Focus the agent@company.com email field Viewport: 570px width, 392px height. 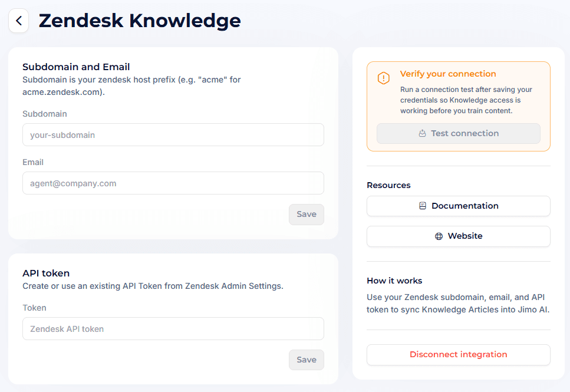point(173,183)
